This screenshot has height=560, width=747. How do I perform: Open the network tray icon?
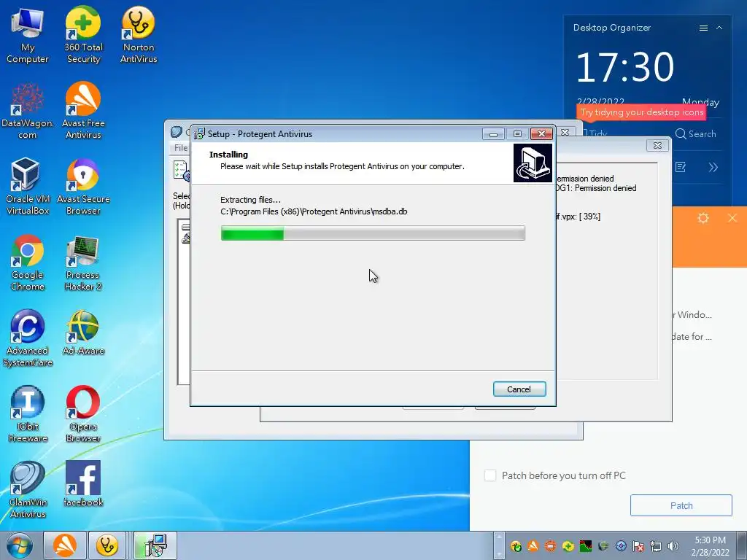(656, 546)
